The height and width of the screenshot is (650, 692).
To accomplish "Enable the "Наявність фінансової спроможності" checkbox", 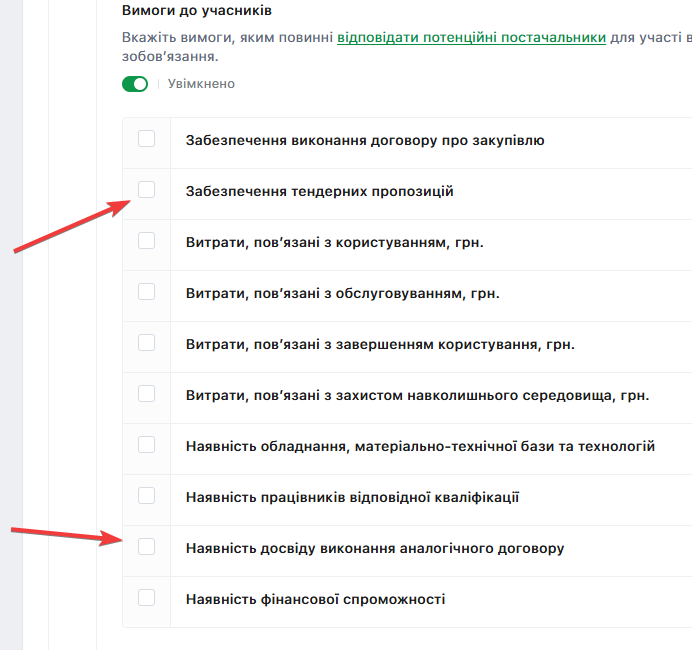I will pos(147,598).
